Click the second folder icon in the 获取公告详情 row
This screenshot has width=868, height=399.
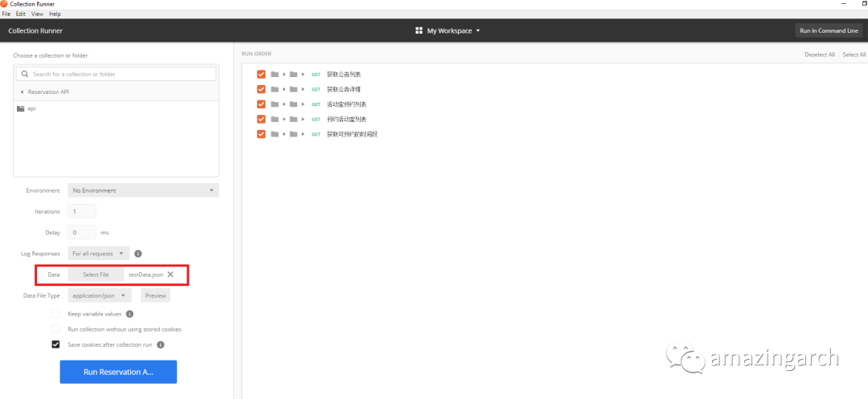(293, 89)
